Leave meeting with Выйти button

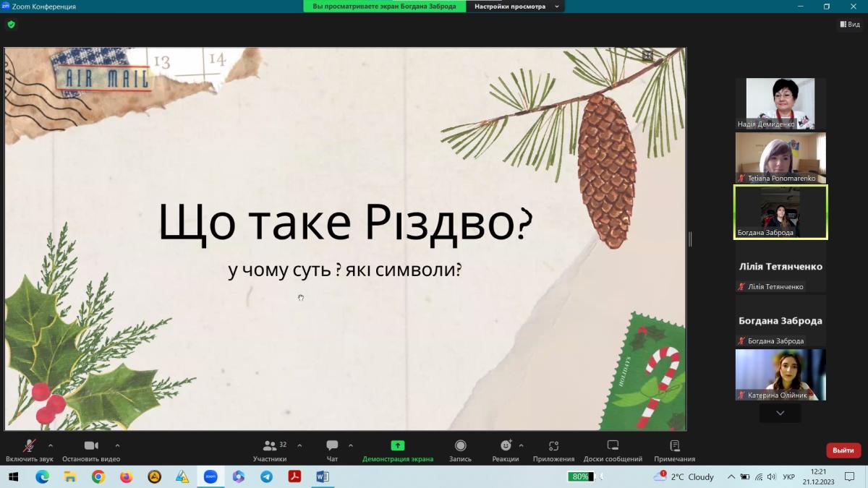(843, 450)
